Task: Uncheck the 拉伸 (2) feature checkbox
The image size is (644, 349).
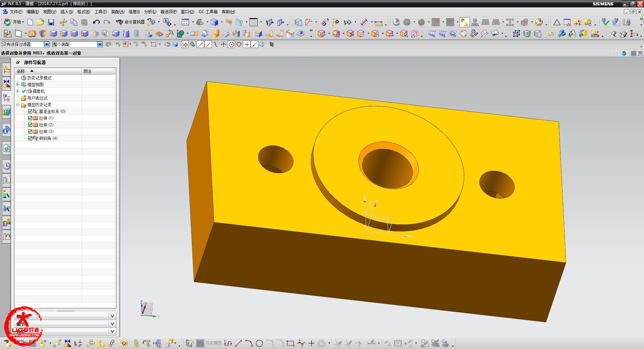Action: [30, 125]
